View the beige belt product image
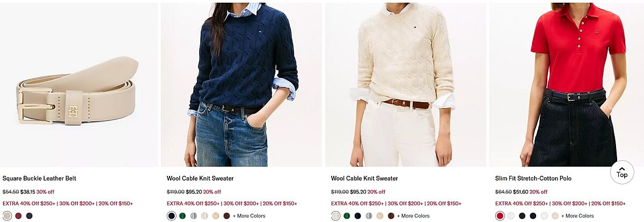Screen dimensions: 644x222 coord(79,85)
